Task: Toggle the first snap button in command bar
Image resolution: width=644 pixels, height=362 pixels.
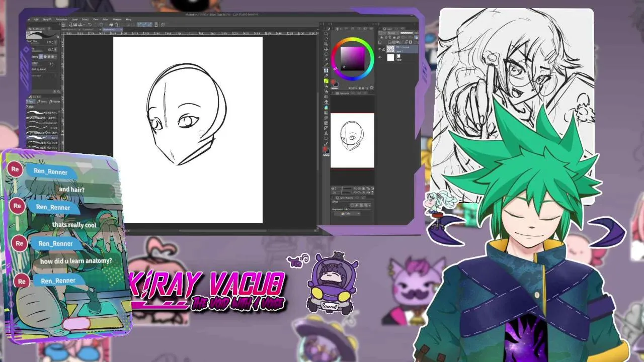Action: click(x=139, y=25)
